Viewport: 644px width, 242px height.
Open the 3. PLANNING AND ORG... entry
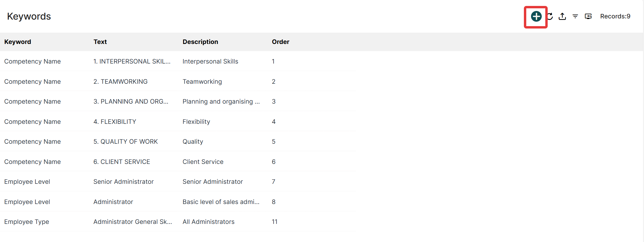coord(131,102)
